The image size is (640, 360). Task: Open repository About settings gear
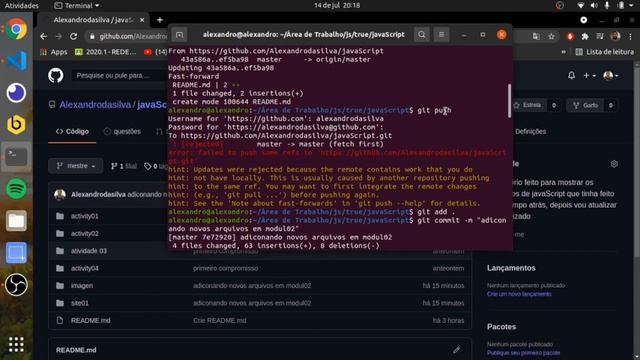coord(614,164)
